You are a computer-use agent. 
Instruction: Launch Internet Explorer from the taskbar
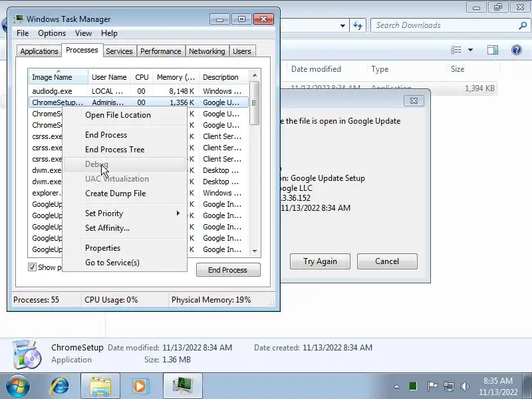(60, 386)
